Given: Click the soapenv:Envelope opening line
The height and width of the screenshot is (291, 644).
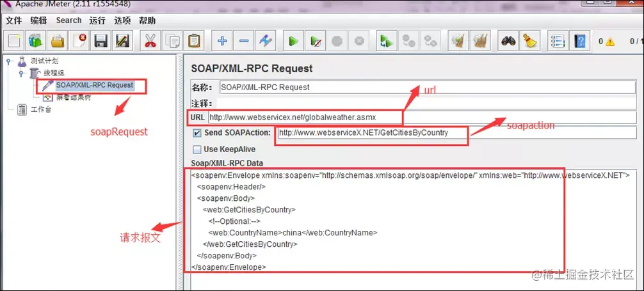Looking at the screenshot, I should (410, 175).
